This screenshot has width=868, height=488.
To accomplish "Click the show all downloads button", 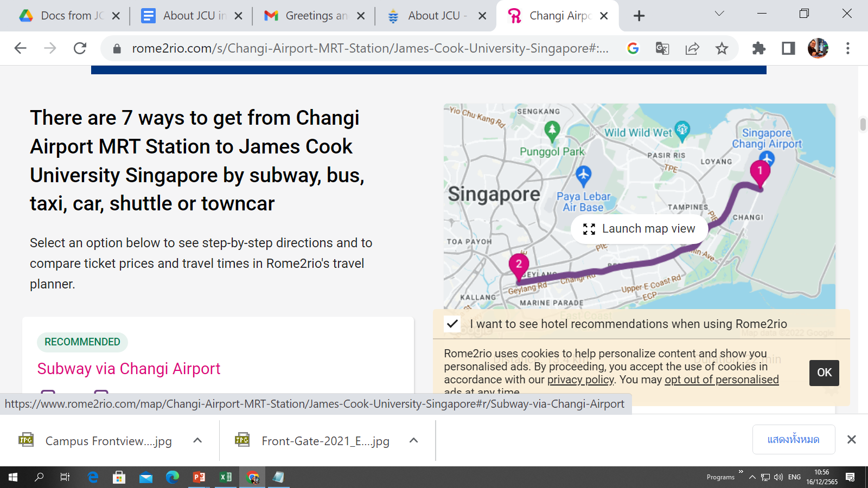I will click(x=794, y=439).
